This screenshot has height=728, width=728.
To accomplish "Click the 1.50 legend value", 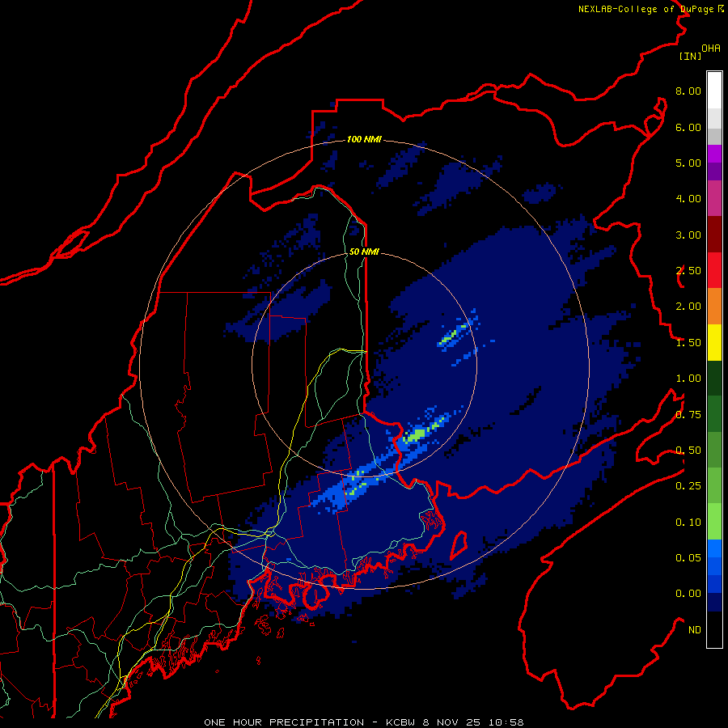I will click(688, 343).
